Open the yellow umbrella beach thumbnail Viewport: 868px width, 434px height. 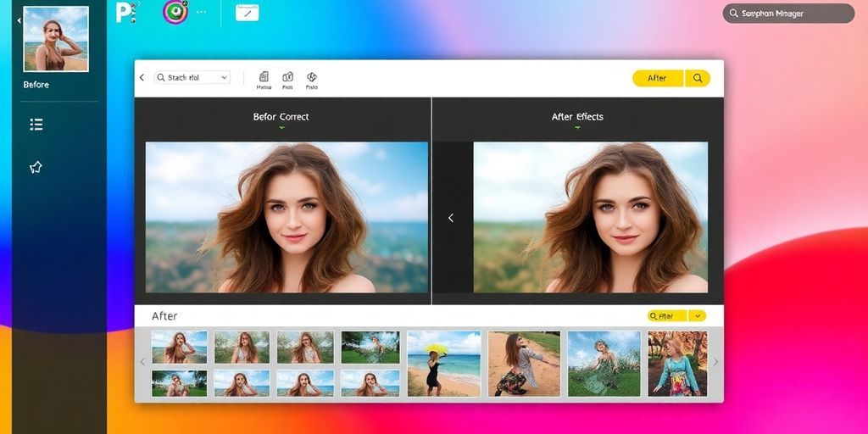pos(444,364)
